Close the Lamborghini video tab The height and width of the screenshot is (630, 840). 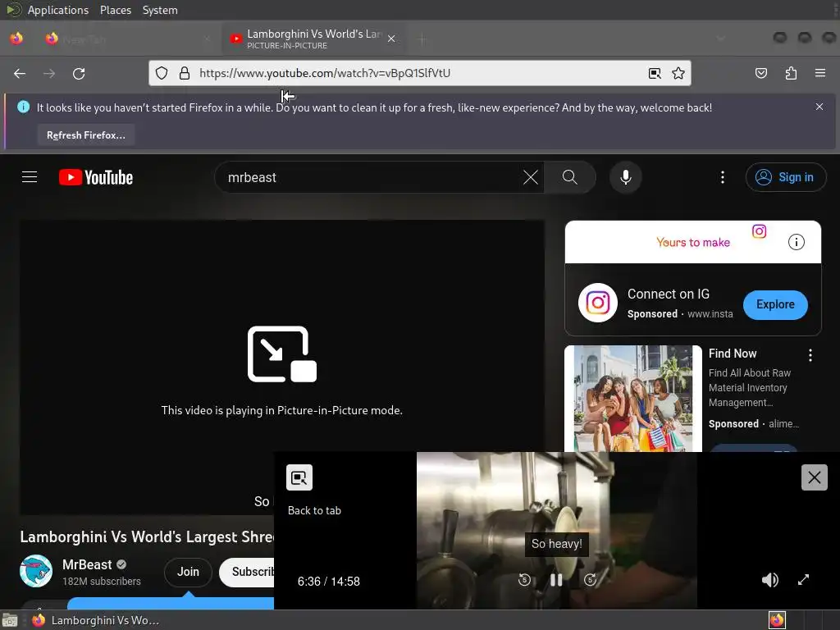(391, 39)
